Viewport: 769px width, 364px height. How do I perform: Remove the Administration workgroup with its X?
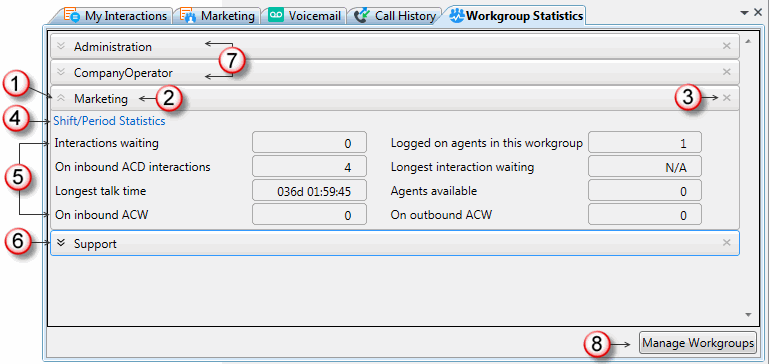[x=727, y=46]
